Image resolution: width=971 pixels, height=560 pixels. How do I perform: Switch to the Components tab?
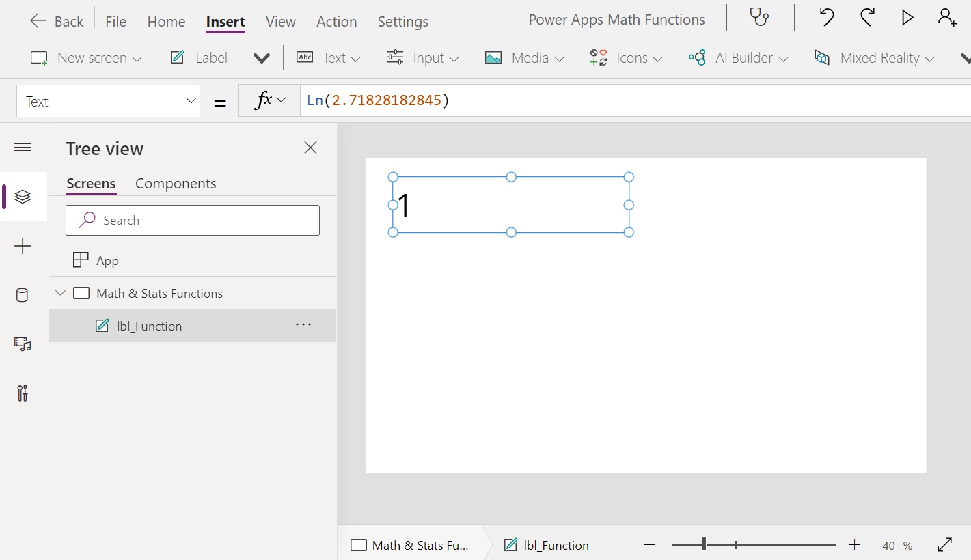[x=176, y=184]
